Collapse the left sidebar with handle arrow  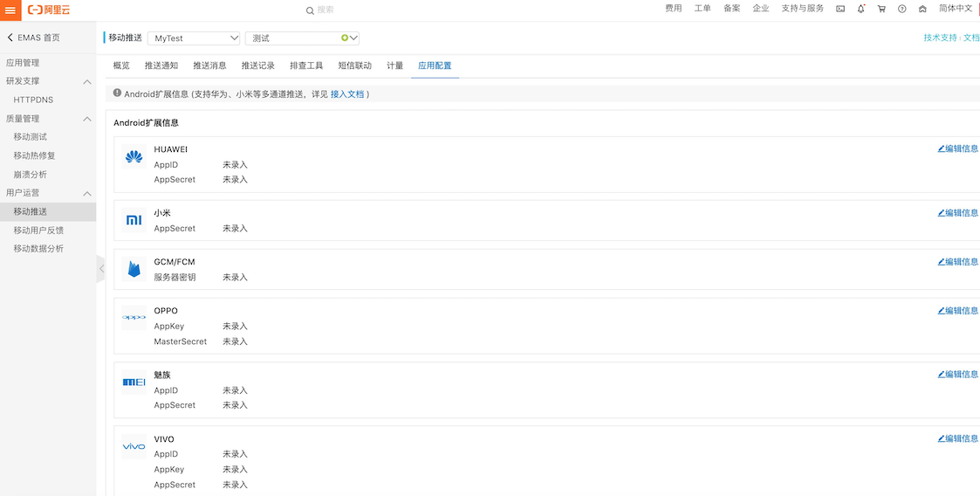[100, 269]
